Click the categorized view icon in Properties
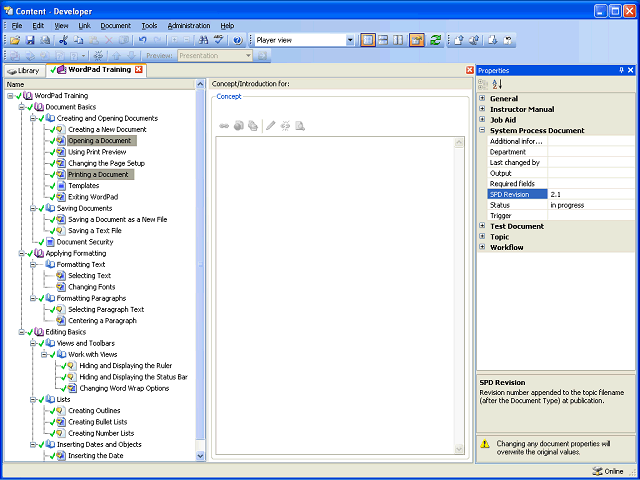The image size is (640, 480). [483, 84]
